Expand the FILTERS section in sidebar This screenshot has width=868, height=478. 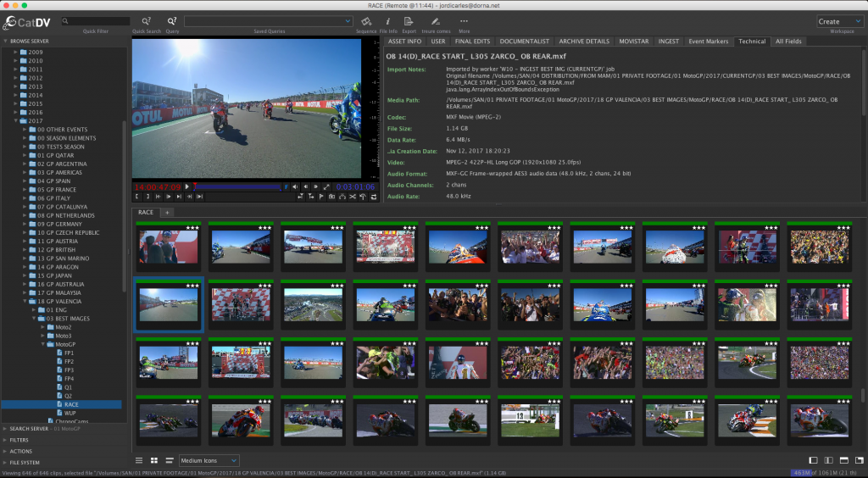coord(19,440)
